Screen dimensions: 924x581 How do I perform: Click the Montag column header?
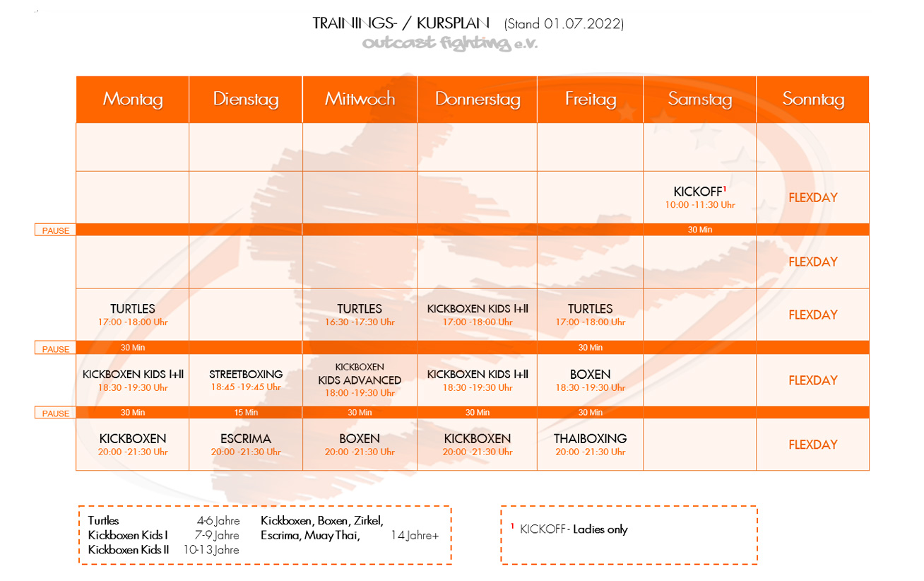click(133, 100)
